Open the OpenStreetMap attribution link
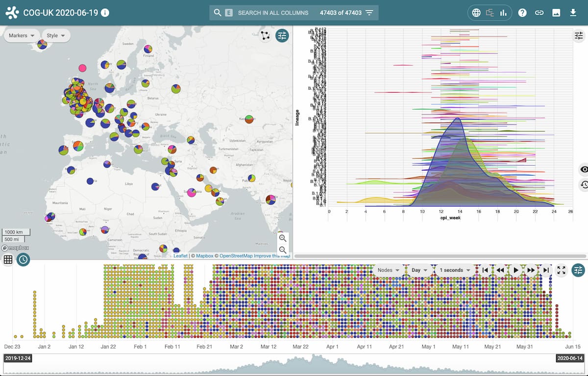Viewport: 588px width, 376px height. pos(235,255)
